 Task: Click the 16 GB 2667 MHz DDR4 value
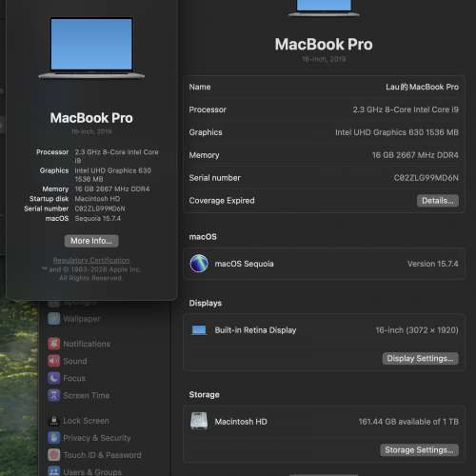(415, 155)
